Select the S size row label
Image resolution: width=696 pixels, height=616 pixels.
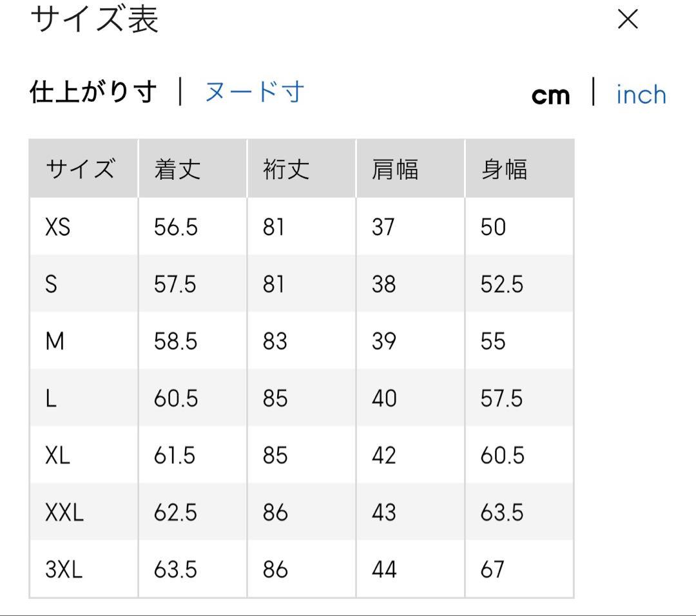51,284
